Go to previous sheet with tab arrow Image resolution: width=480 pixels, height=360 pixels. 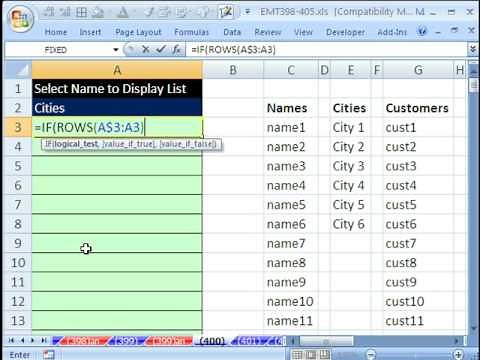point(22,340)
